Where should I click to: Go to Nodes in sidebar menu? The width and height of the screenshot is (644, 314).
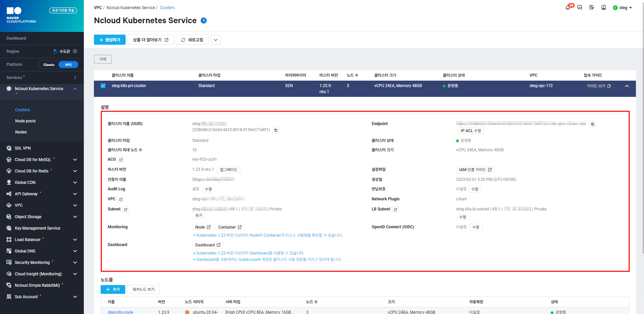click(x=21, y=132)
